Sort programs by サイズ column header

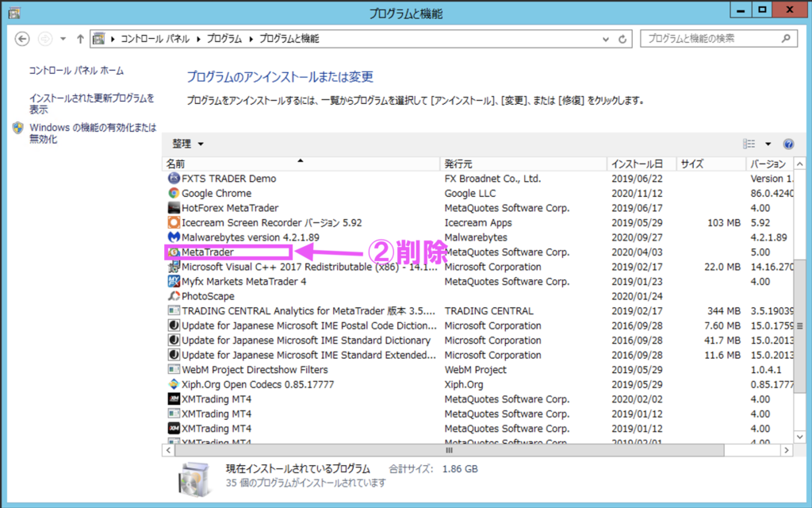coord(711,164)
